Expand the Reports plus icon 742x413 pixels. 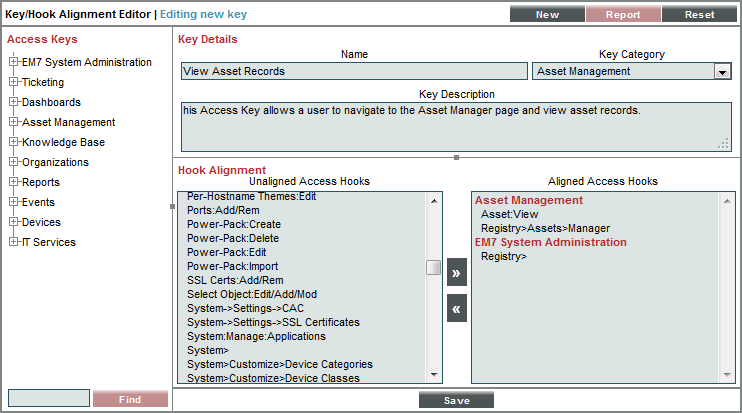(x=14, y=182)
